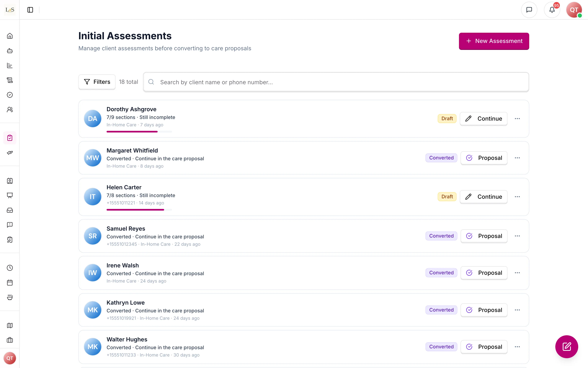Open more options for Margaret Whitfield
This screenshot has width=588, height=368.
click(517, 158)
